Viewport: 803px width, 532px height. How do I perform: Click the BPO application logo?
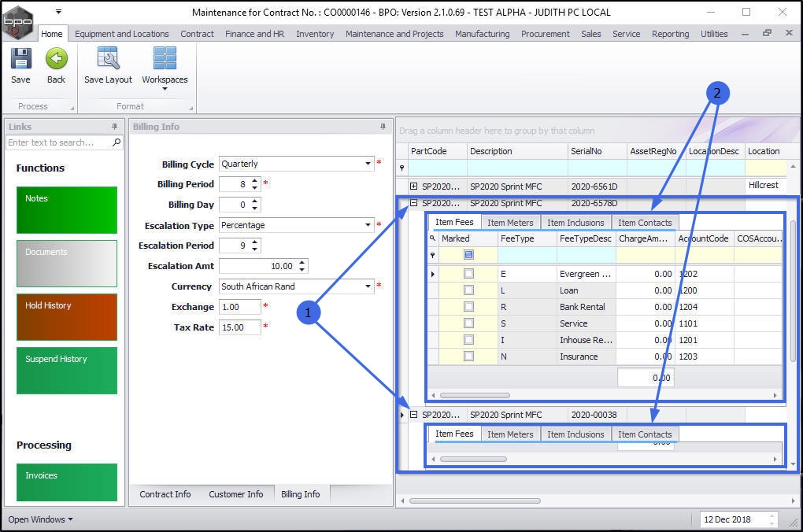18,21
